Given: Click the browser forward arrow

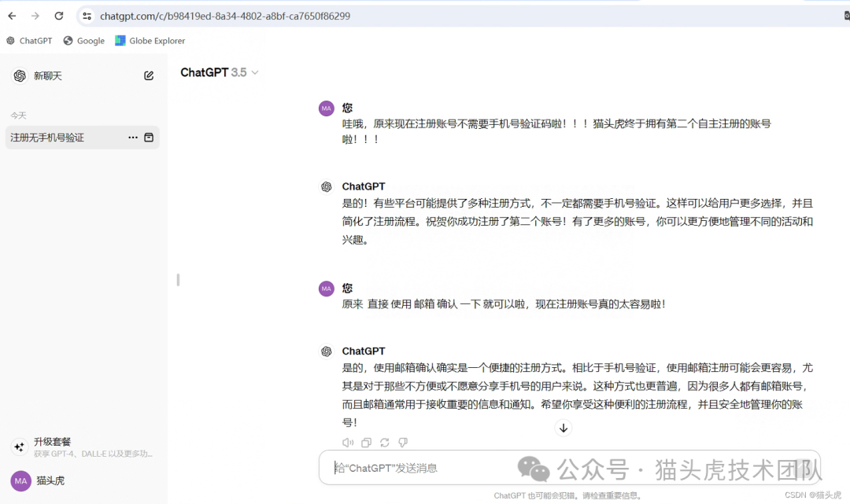Looking at the screenshot, I should click(x=35, y=17).
